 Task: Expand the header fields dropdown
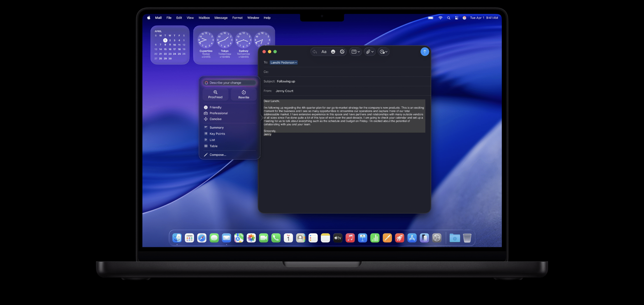pyautogui.click(x=355, y=52)
